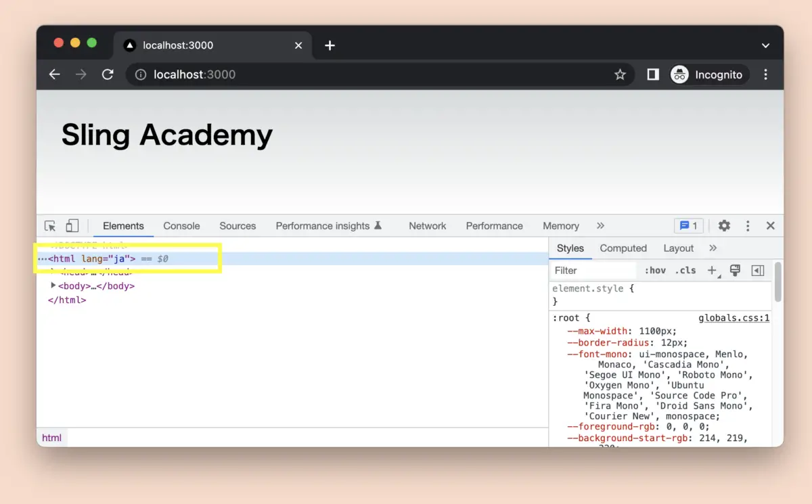The image size is (812, 504).
Task: Toggle the computed styles sidebar icon
Action: pos(758,271)
